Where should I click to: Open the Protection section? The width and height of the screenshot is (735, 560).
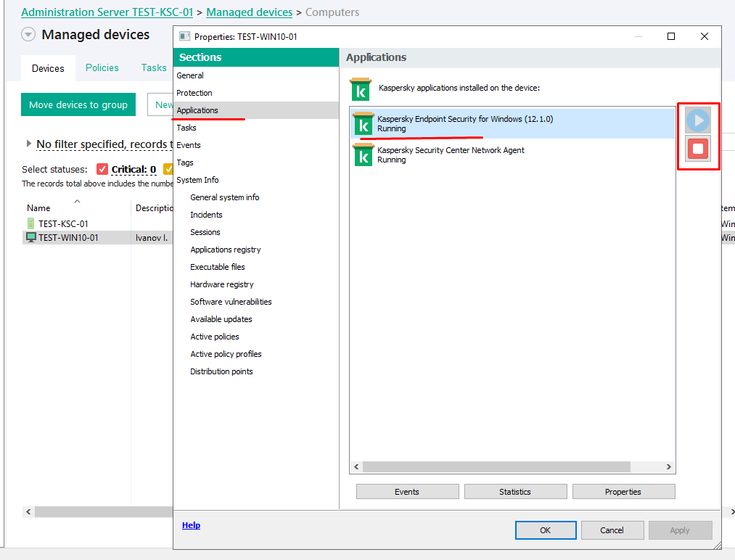point(256,93)
